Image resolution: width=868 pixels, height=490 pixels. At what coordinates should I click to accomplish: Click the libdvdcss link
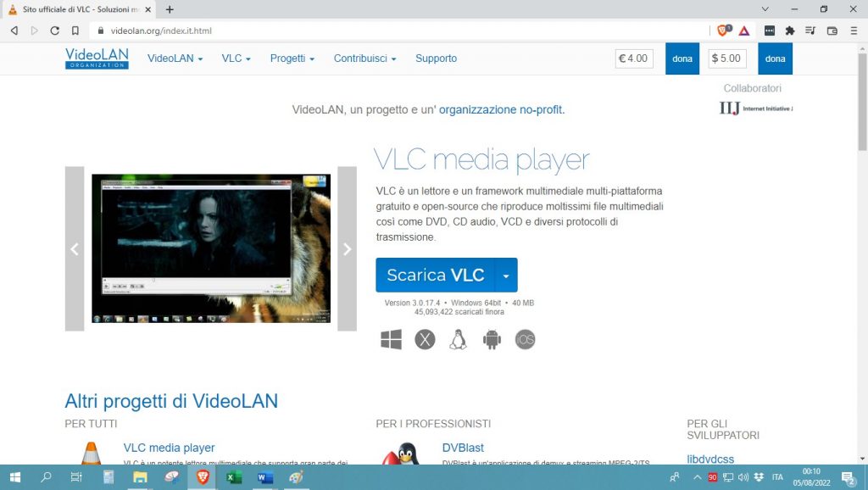tap(710, 459)
